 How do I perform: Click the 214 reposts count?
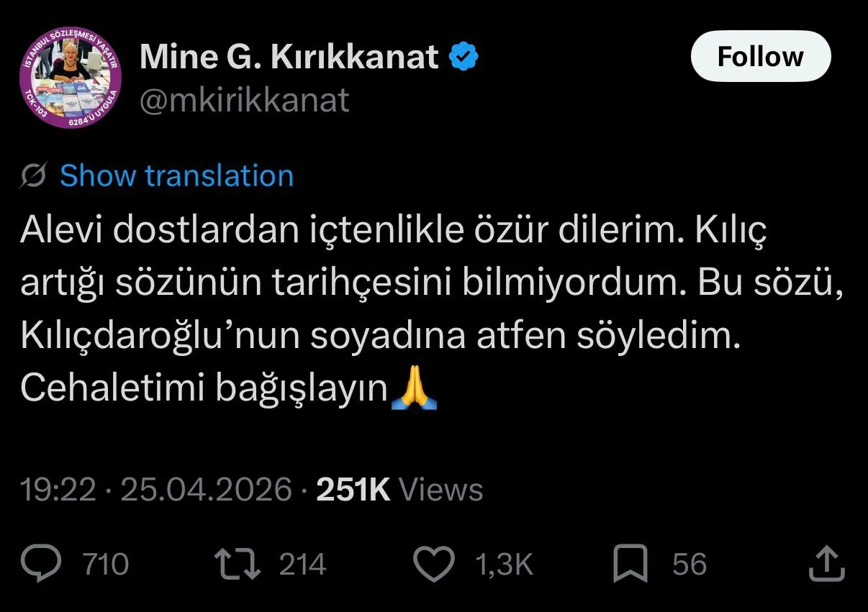pos(303,565)
